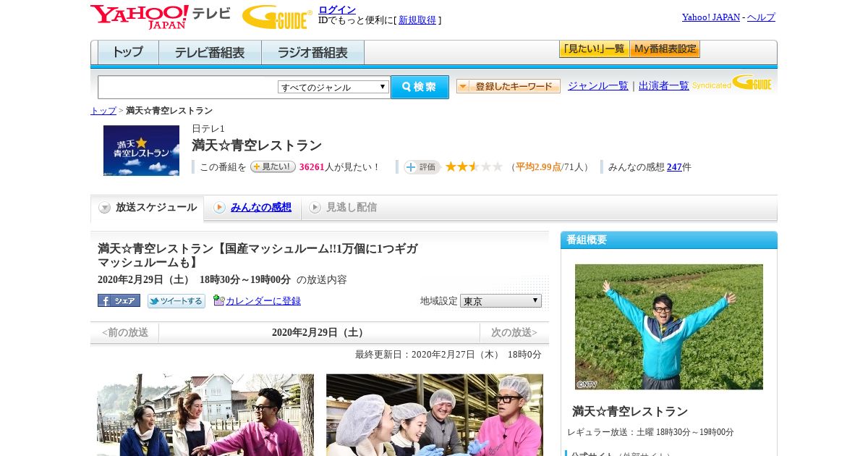The image size is (868, 456).
Task: Open the ジャンル一覧 link
Action: 598,85
